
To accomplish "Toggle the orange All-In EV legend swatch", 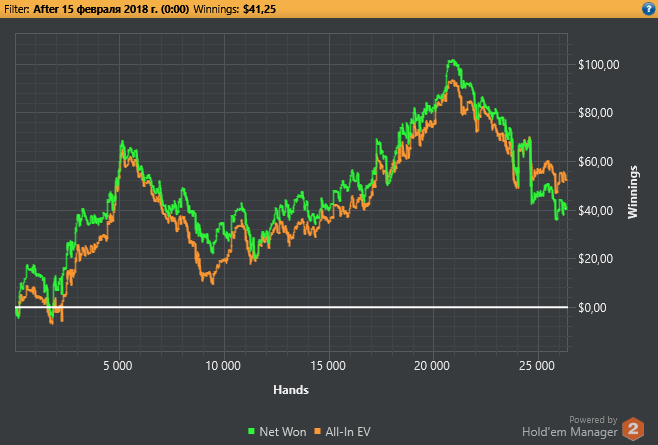I will point(318,431).
